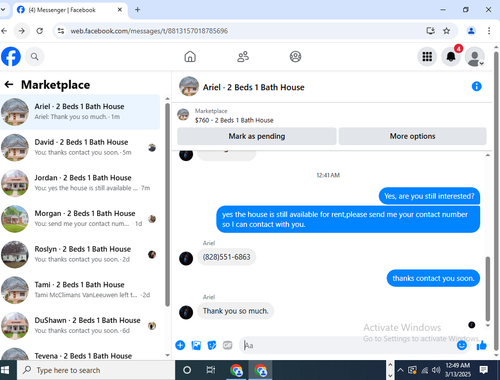Click the chat header listing thumbnail
Screen dimensions: 500x380
(189, 86)
